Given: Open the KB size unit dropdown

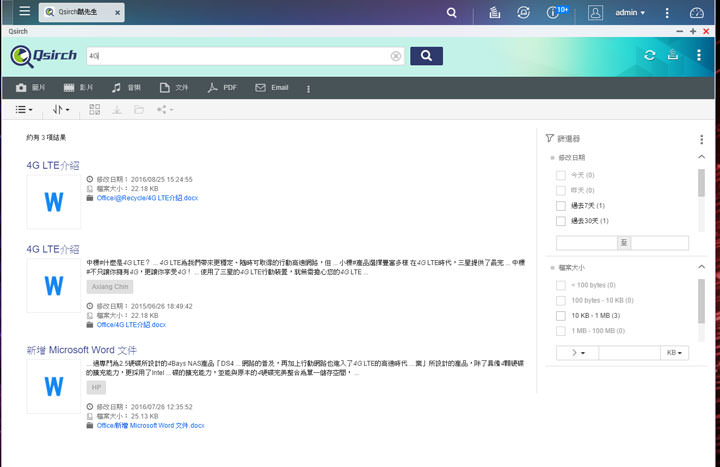Looking at the screenshot, I should click(x=675, y=353).
